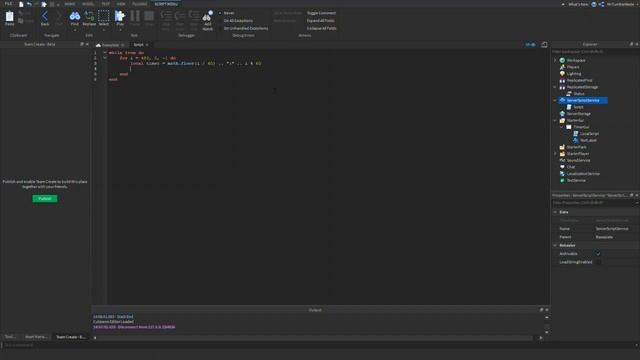Screen dimensions: 640x360
Task: Collapse the Data properties section
Action: (555, 212)
